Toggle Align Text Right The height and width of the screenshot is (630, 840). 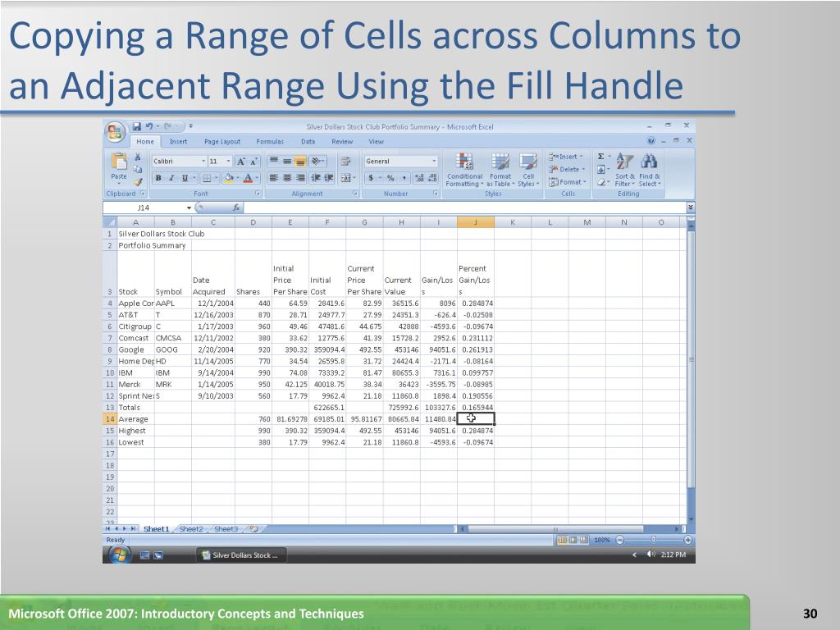tap(300, 178)
